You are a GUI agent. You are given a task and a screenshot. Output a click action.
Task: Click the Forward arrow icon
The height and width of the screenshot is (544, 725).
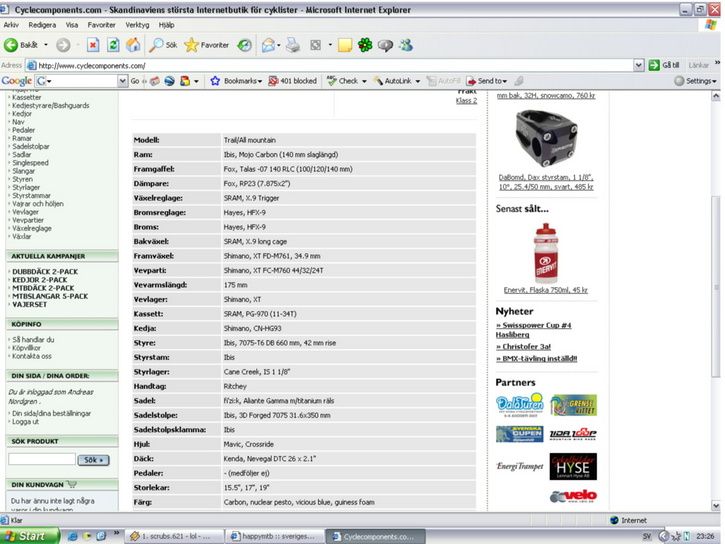coord(63,45)
